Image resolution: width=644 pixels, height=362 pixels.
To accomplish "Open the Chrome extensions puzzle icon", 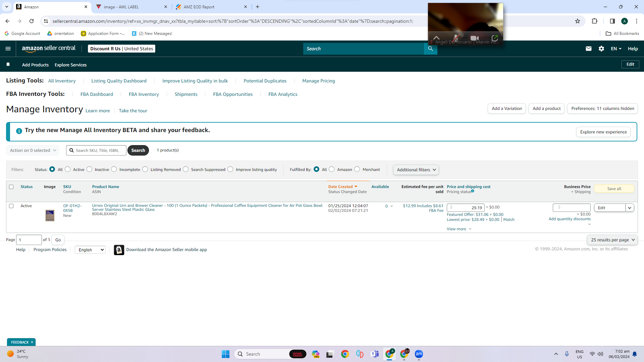I will click(594, 21).
